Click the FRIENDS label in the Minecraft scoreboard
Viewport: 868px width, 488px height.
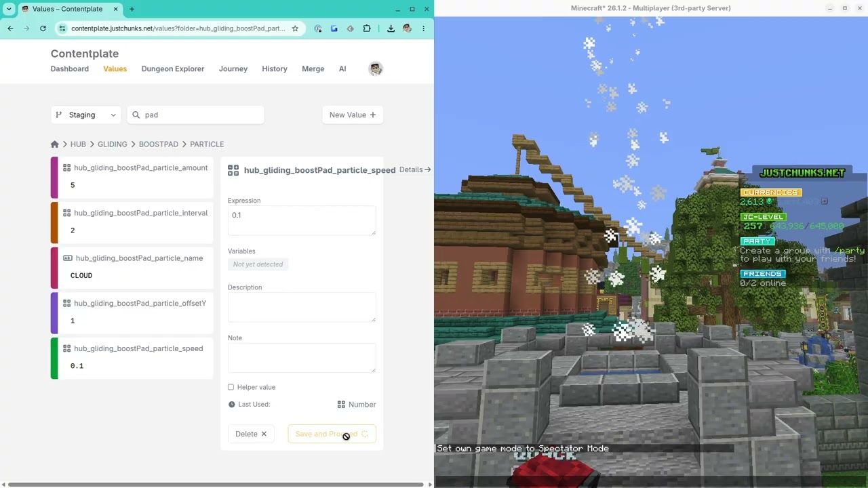763,274
